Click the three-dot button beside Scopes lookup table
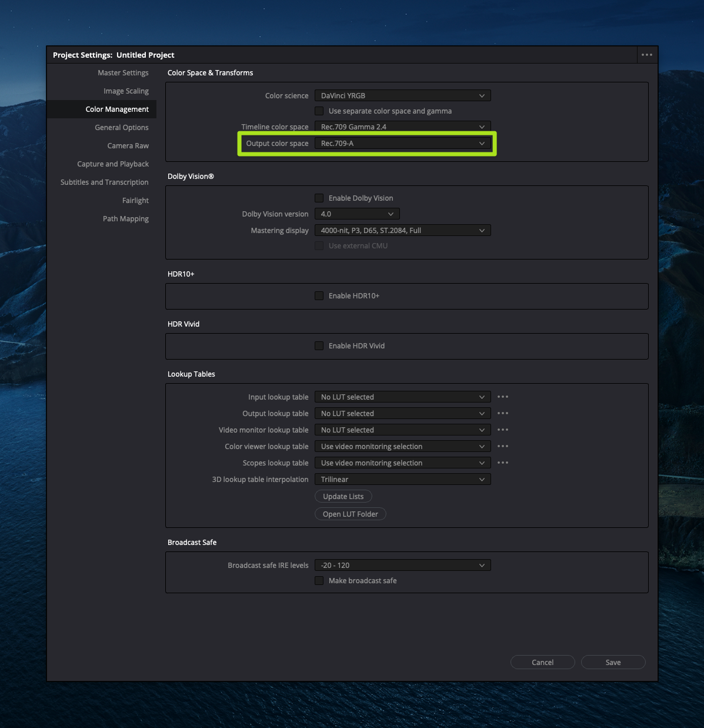Viewport: 704px width, 728px height. (503, 463)
